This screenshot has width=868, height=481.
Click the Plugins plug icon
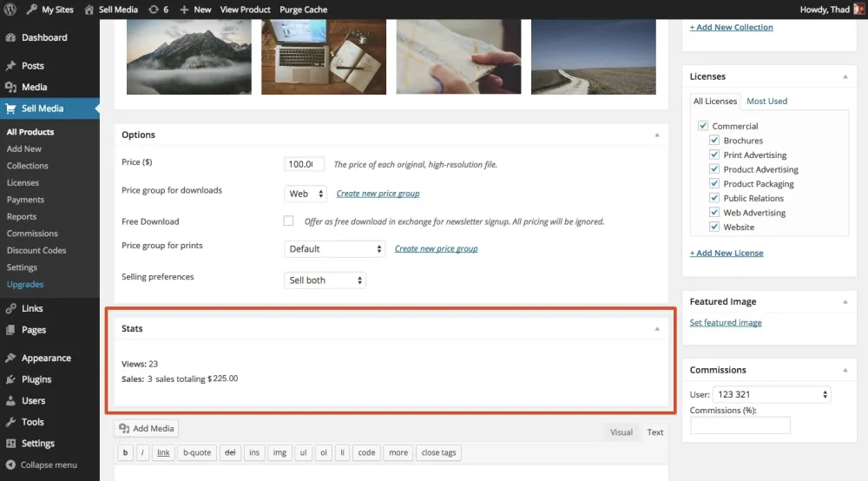10,379
